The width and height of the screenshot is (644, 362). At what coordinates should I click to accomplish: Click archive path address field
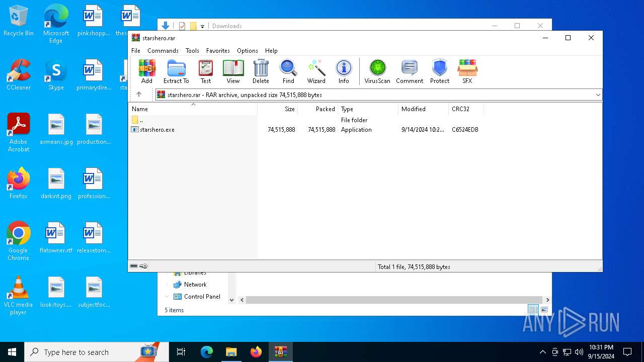(374, 95)
